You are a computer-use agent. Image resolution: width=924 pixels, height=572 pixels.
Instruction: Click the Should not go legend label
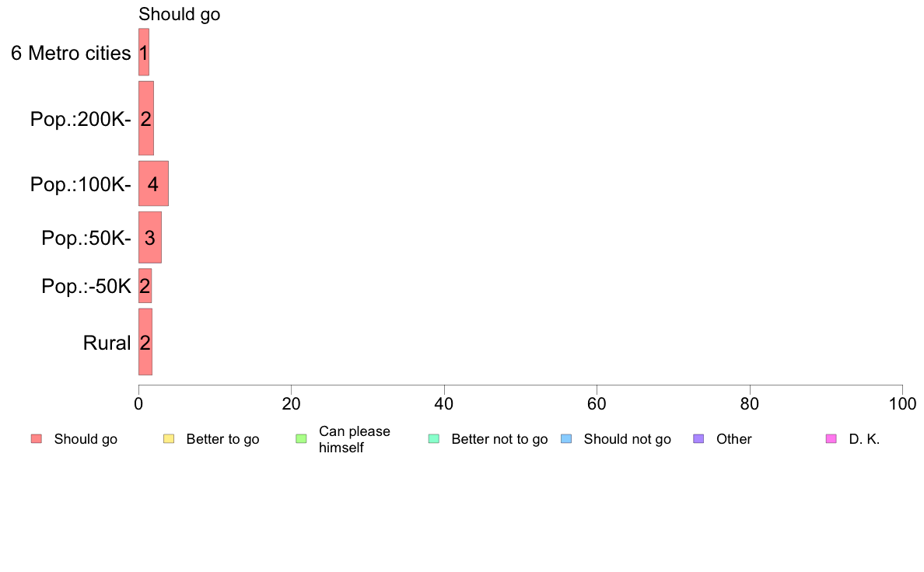pos(627,439)
